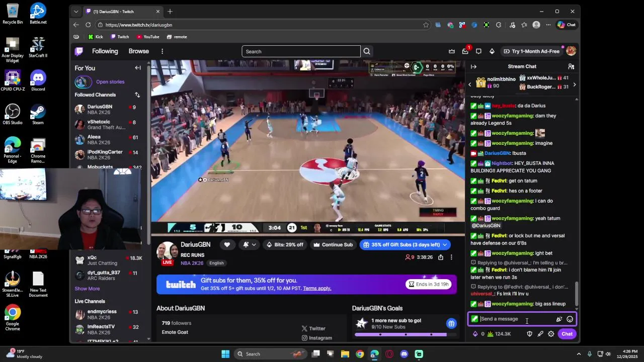The image size is (644, 362).
Task: Click chat scrollbar thumb
Action: point(577,293)
